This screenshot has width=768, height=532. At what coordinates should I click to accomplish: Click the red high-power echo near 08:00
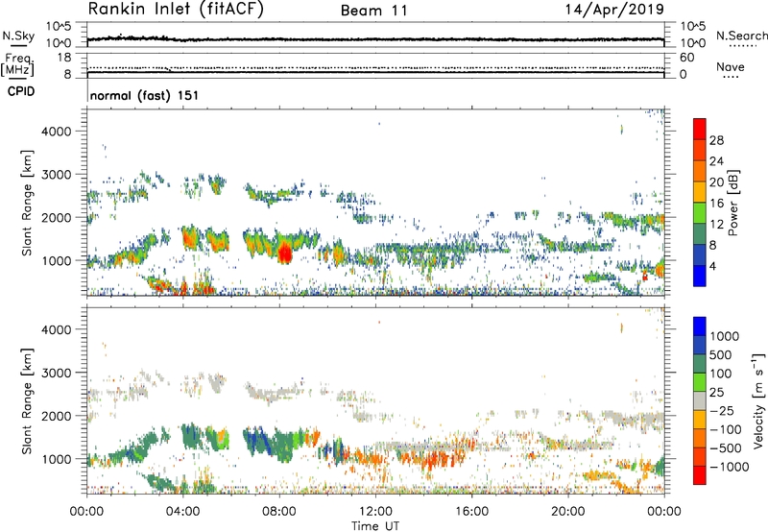284,254
